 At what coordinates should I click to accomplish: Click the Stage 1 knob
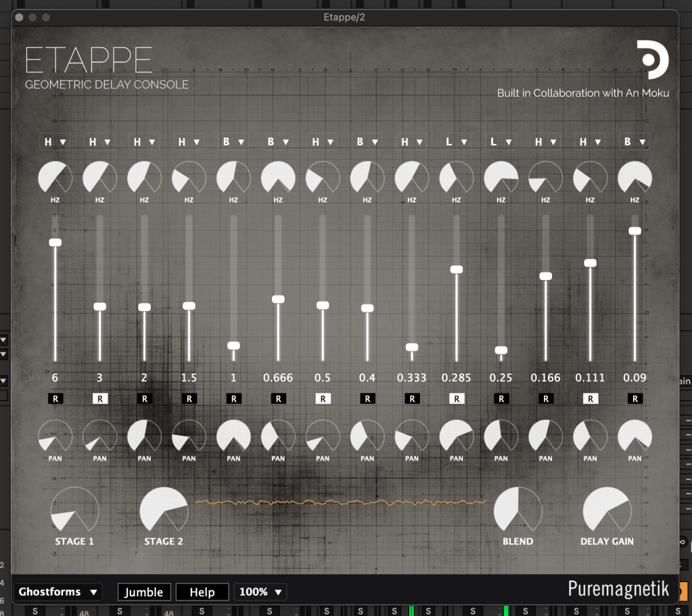tap(74, 511)
